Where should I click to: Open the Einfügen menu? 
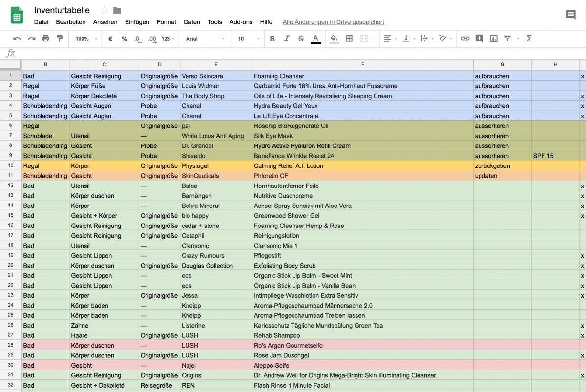137,22
